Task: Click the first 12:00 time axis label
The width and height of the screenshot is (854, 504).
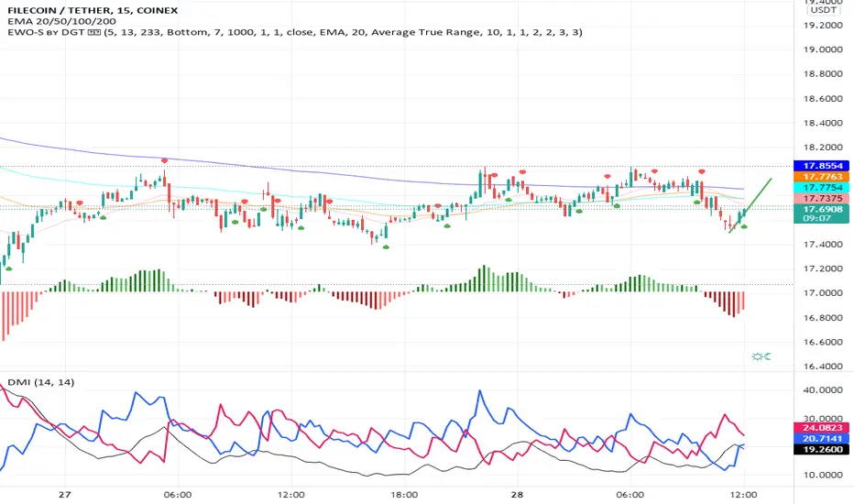Action: [290, 495]
